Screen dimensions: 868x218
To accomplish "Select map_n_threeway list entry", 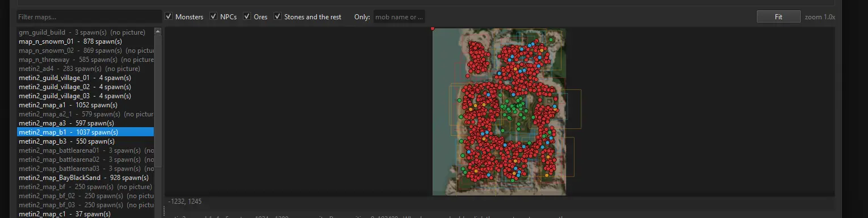I will tap(86, 60).
